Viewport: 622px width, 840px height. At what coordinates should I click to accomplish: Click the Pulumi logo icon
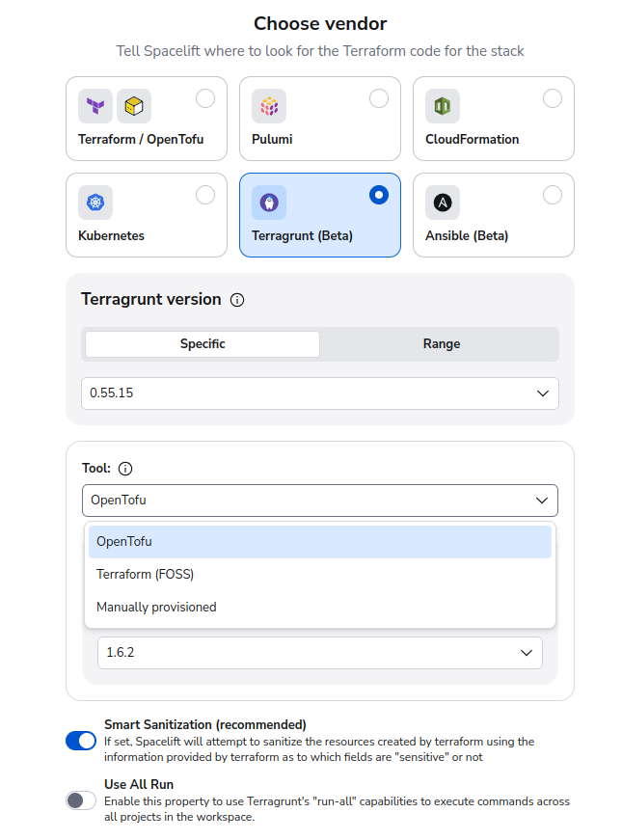point(269,106)
